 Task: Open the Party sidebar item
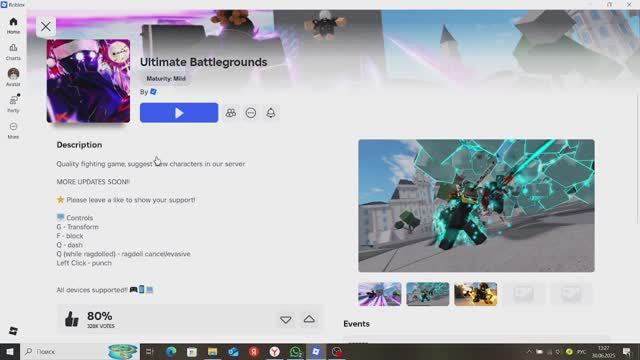point(13,104)
